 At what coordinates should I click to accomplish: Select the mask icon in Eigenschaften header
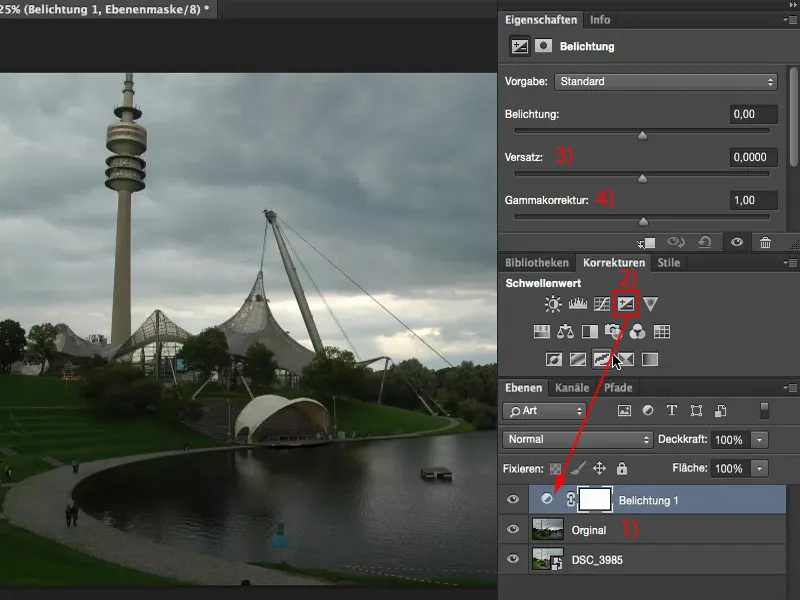[543, 46]
